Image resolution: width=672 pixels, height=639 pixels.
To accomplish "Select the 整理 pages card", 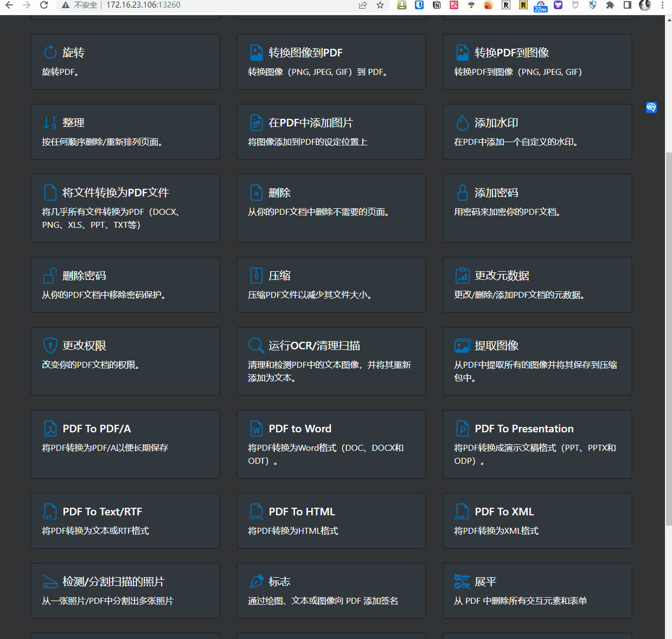I will [125, 132].
